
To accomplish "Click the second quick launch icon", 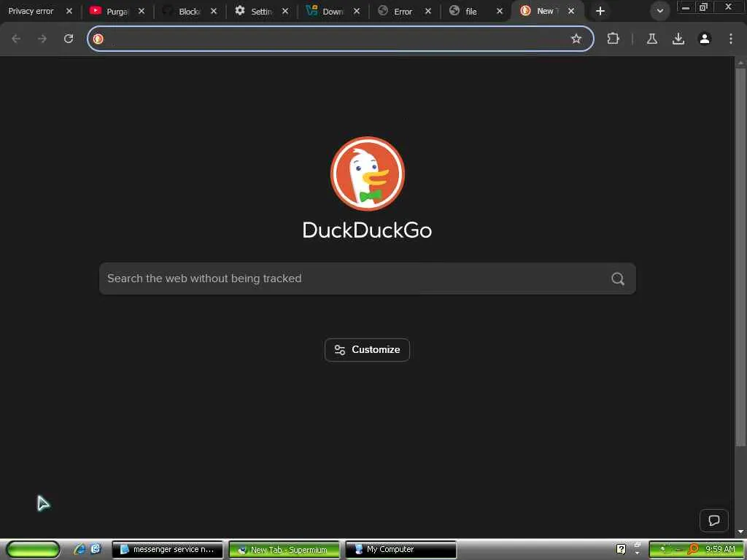I will pyautogui.click(x=96, y=549).
